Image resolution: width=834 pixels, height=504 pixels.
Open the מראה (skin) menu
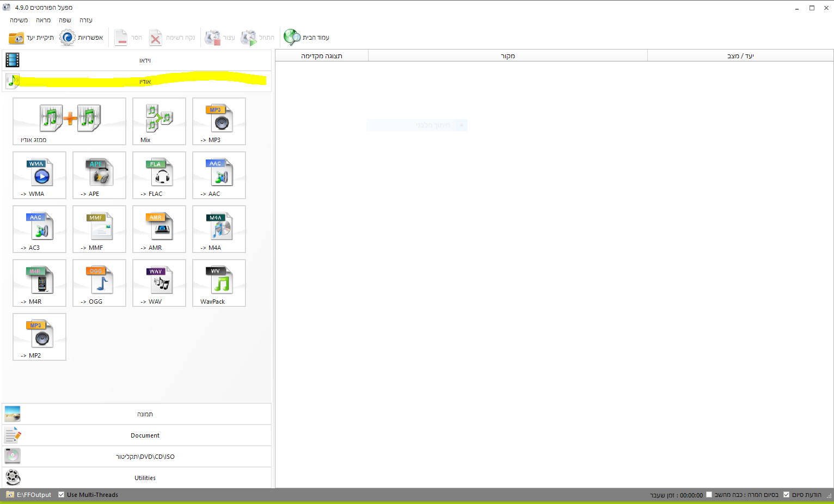pos(44,20)
